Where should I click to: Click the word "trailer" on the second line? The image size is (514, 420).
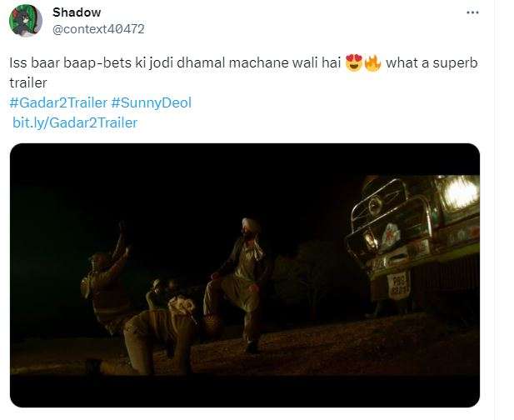click(28, 82)
